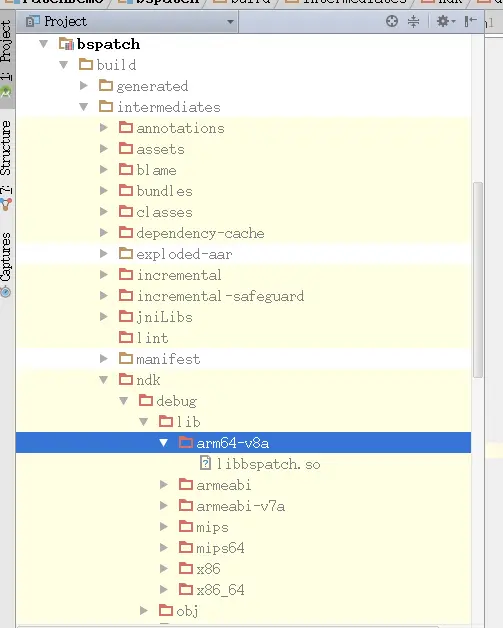
Task: Click the lint folder icon
Action: pyautogui.click(x=126, y=337)
